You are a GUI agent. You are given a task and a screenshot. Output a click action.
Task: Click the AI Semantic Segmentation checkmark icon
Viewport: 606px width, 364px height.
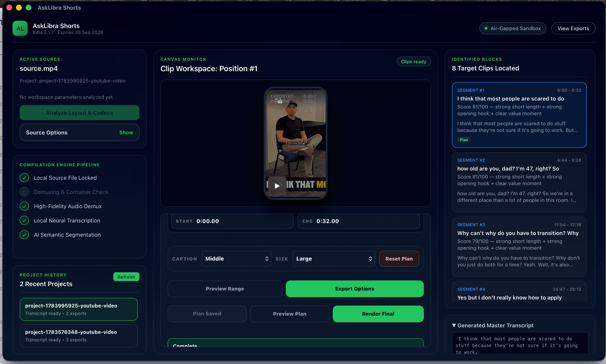pos(24,235)
